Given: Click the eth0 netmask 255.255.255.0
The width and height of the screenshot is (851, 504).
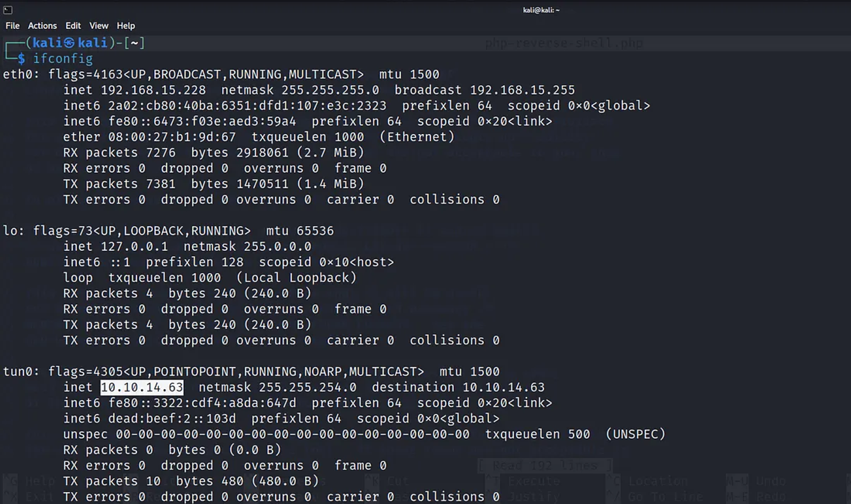Looking at the screenshot, I should [x=330, y=90].
